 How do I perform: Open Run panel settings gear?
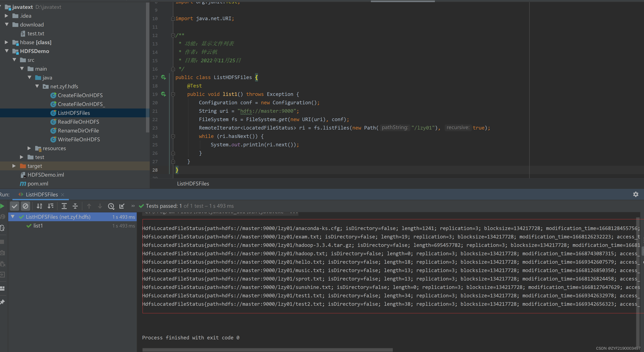[636, 194]
